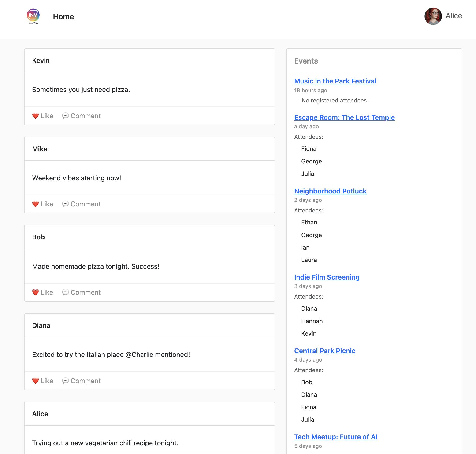Click the heart icon on Mike's weekend post
The height and width of the screenshot is (454, 476).
(x=36, y=204)
